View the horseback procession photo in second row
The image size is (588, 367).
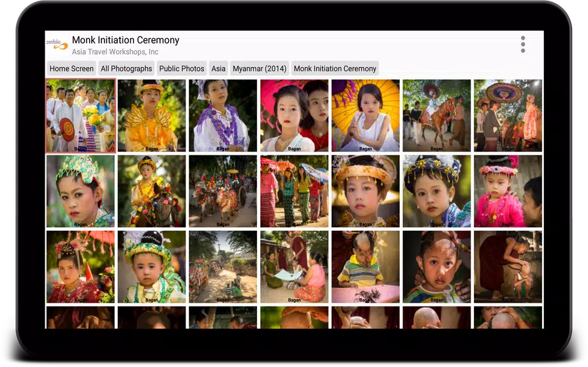click(223, 191)
